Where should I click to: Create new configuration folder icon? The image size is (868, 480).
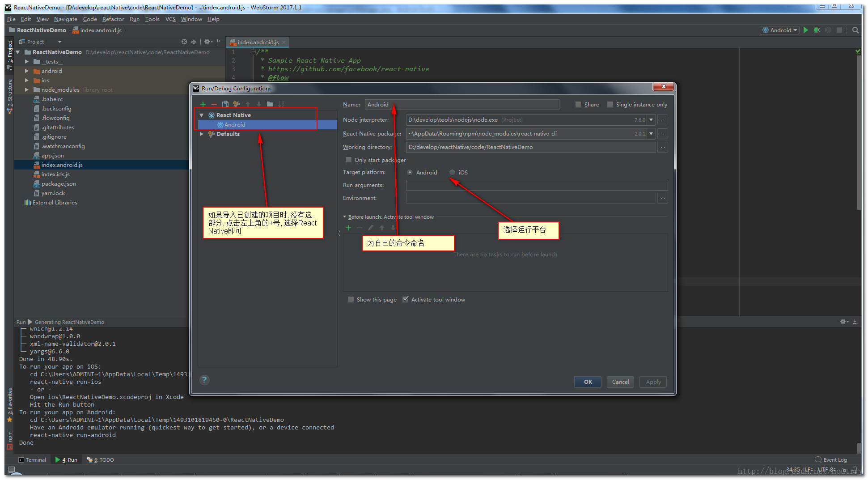[270, 104]
